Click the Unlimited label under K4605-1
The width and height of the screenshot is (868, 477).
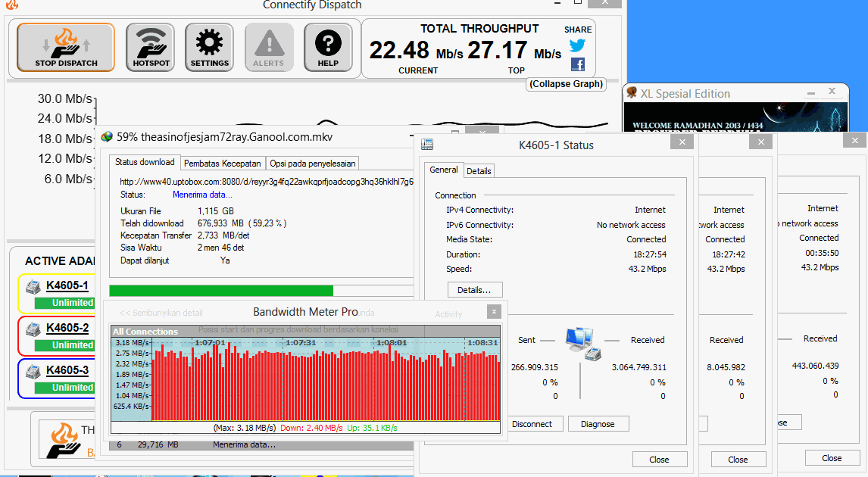pyautogui.click(x=65, y=303)
